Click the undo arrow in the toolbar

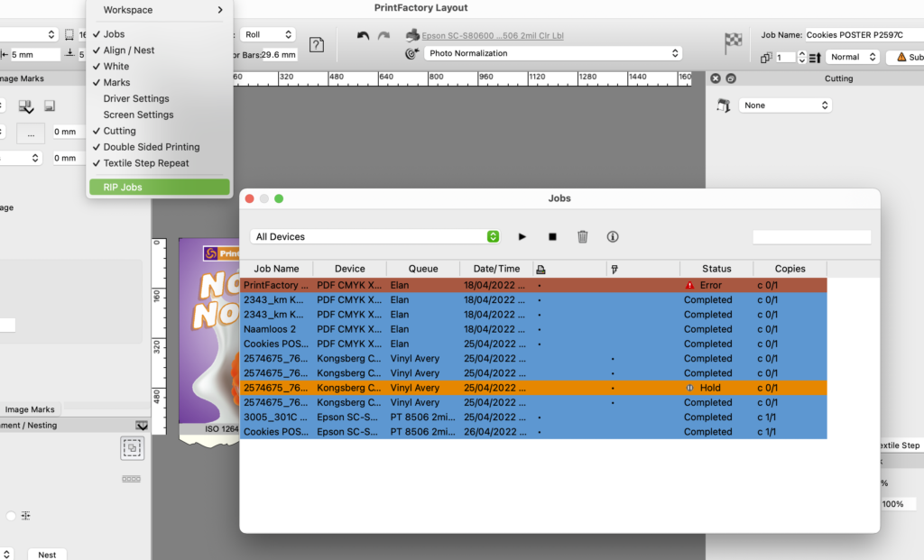coord(363,36)
